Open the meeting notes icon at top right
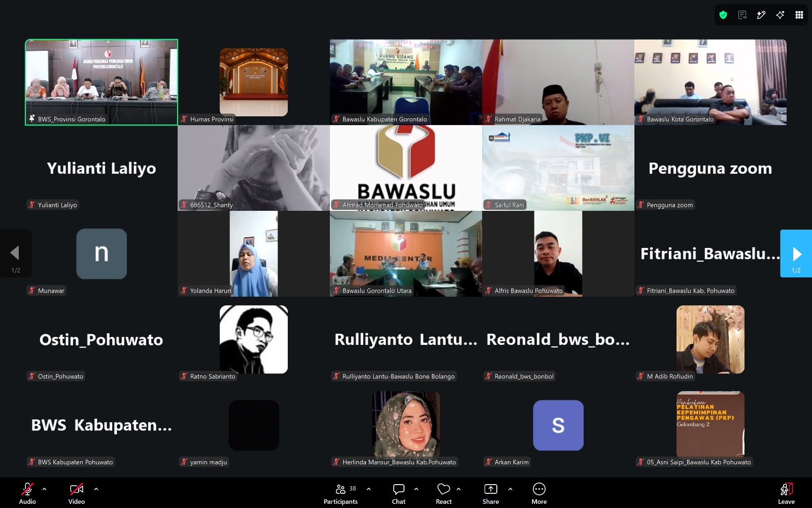Viewport: 812px width, 508px height. click(742, 15)
